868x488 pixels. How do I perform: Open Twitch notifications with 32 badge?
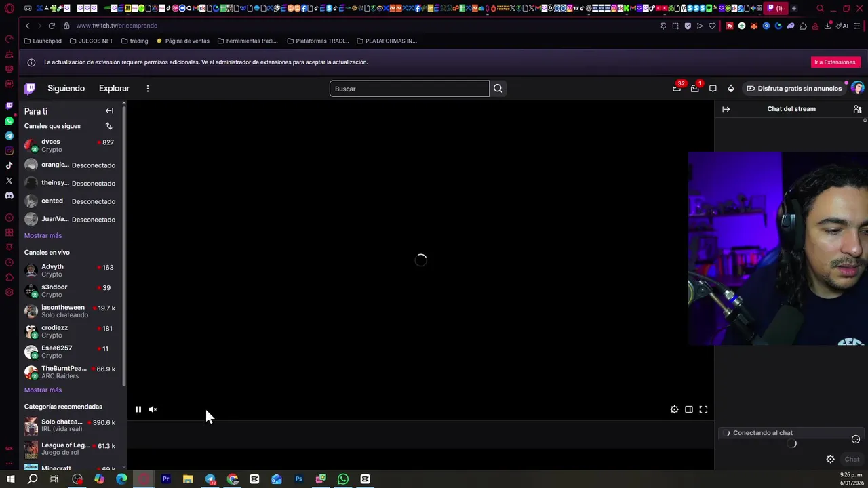677,88
